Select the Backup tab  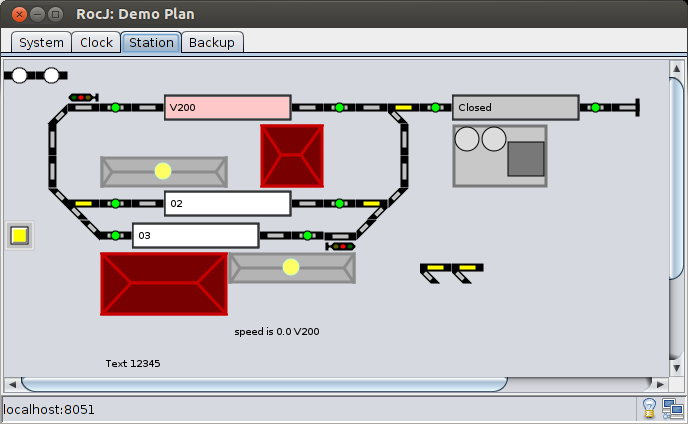click(212, 42)
